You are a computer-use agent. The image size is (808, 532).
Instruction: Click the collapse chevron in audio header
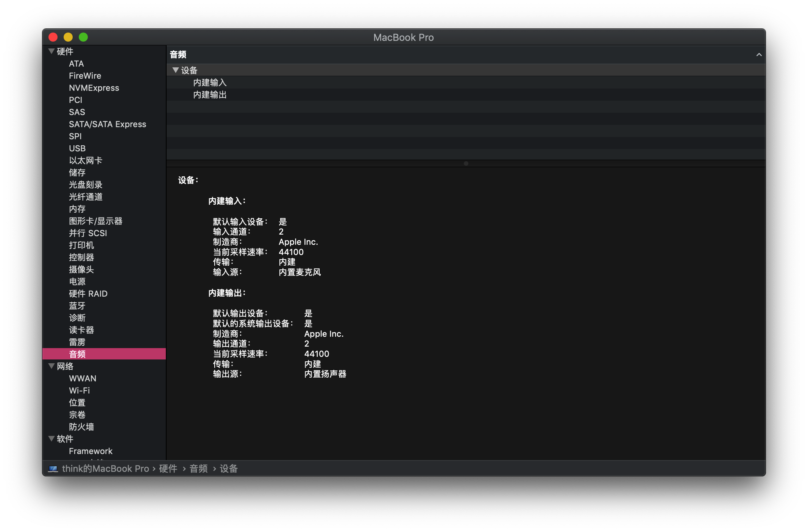(759, 55)
